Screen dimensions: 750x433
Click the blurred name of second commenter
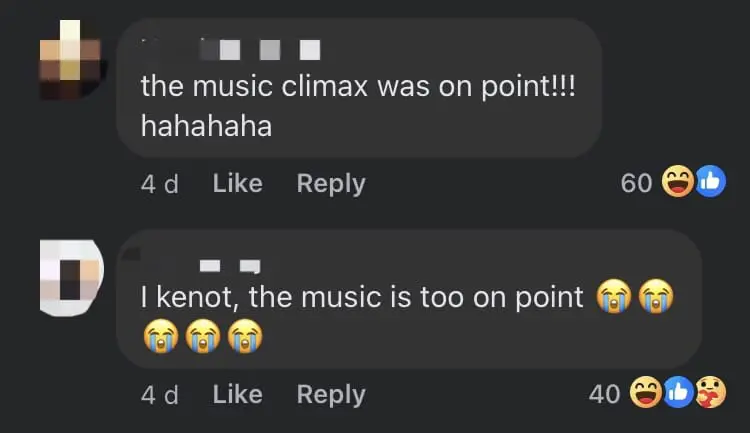[x=229, y=265]
